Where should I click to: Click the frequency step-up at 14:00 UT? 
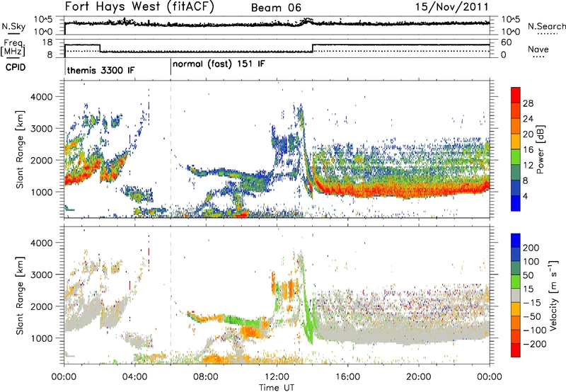[313, 48]
